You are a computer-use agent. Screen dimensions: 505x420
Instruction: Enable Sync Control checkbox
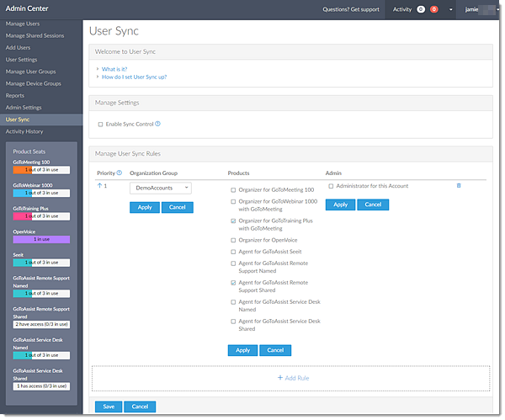click(x=100, y=125)
